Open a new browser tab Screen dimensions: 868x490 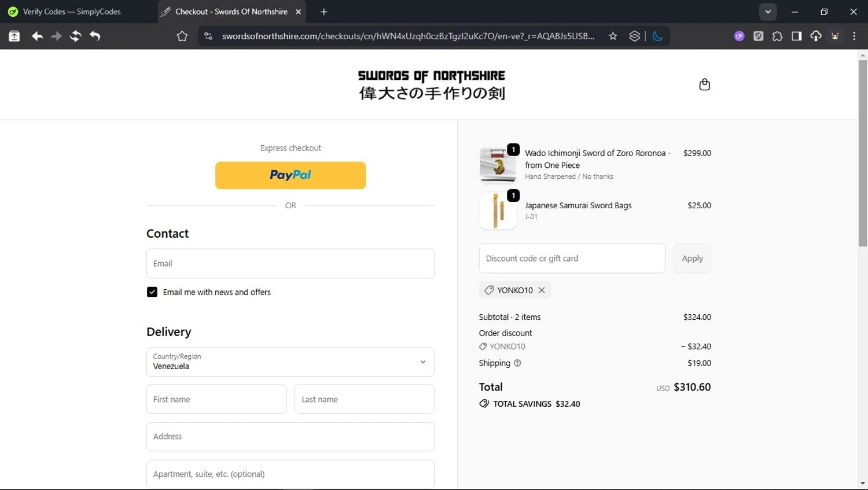(323, 12)
